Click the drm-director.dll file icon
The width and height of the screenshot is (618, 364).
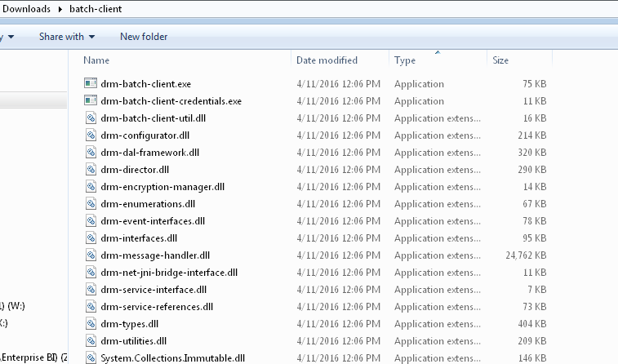[x=91, y=170]
